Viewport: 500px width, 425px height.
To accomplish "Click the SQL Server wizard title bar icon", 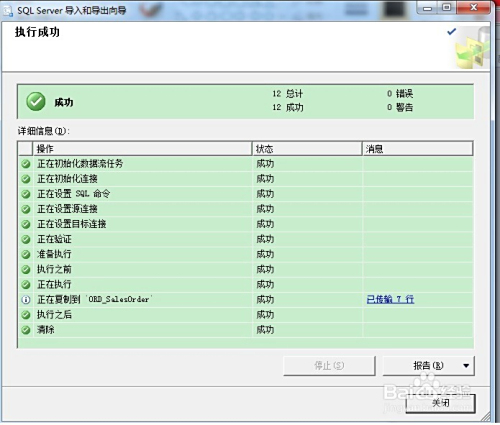I will pos(7,11).
